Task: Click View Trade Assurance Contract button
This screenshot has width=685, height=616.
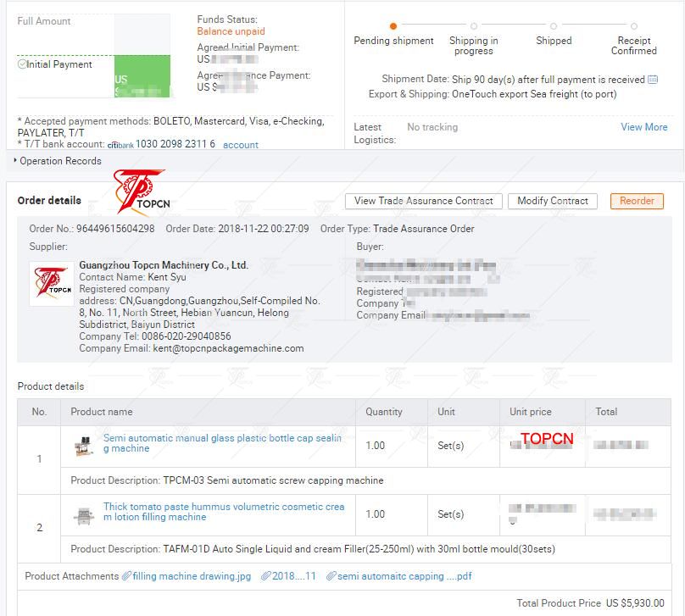Action: pyautogui.click(x=423, y=201)
